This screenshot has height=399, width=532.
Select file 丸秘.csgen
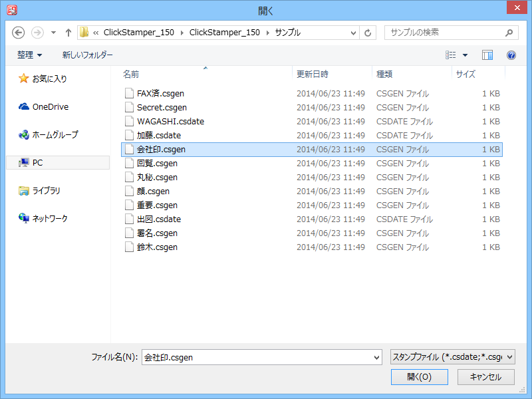[311, 177]
